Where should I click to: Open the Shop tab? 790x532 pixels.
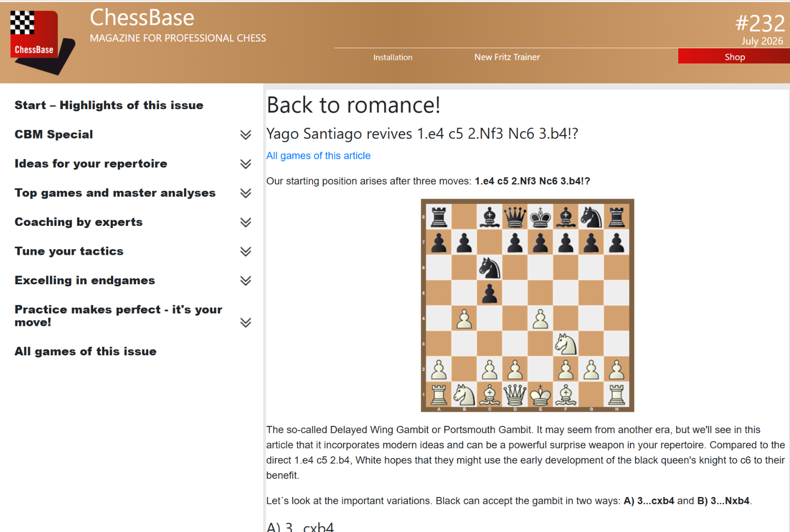click(734, 56)
